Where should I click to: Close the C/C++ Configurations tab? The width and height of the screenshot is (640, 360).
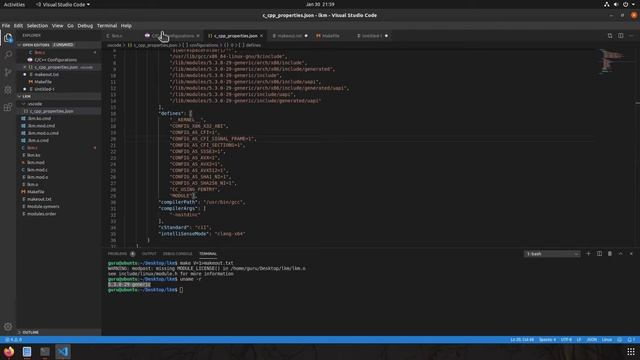[x=198, y=36]
